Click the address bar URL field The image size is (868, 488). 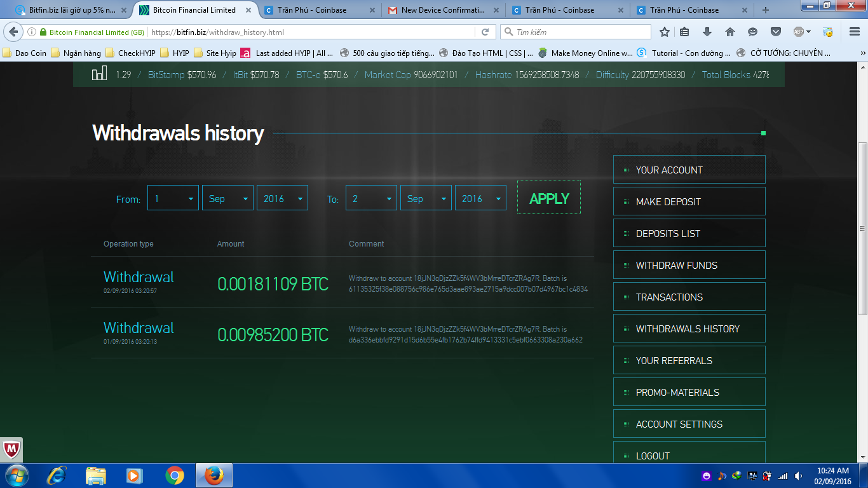[x=311, y=32]
